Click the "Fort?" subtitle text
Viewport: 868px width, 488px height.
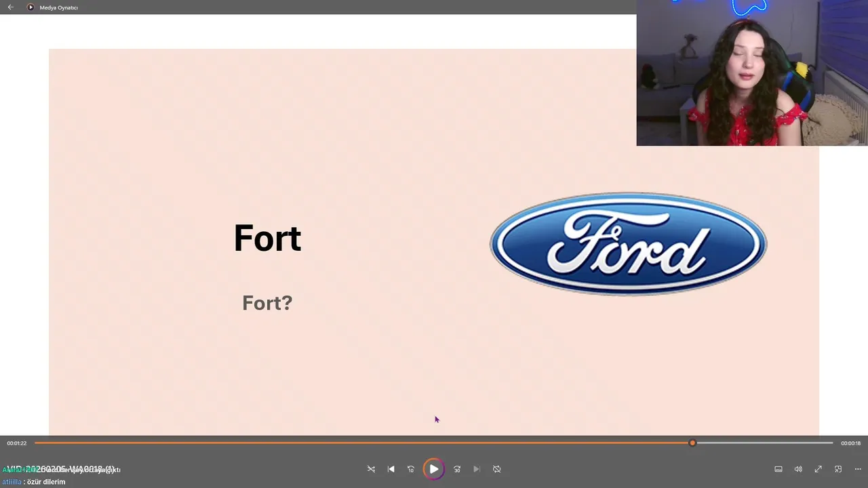[267, 302]
